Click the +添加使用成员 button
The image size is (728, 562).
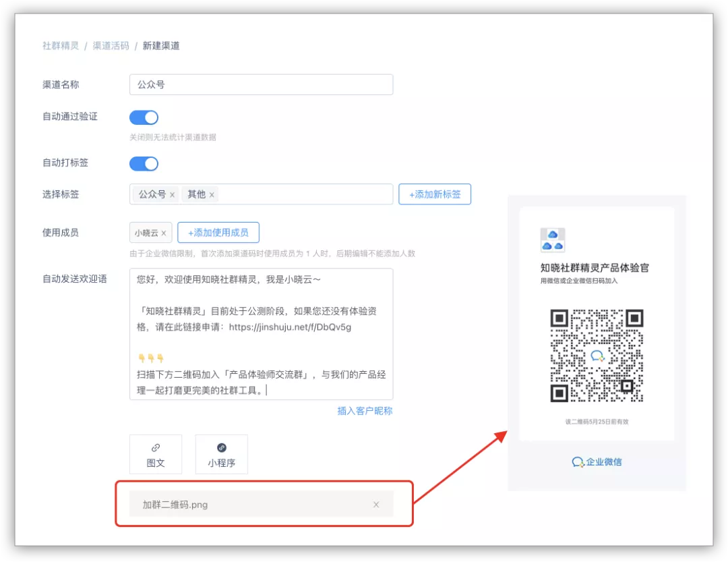218,232
